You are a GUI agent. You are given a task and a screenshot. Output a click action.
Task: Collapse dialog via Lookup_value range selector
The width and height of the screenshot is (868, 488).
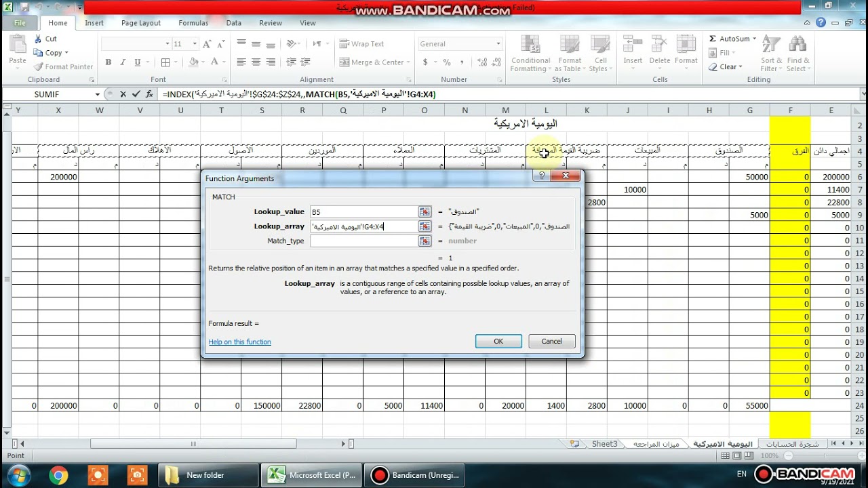[x=425, y=211]
